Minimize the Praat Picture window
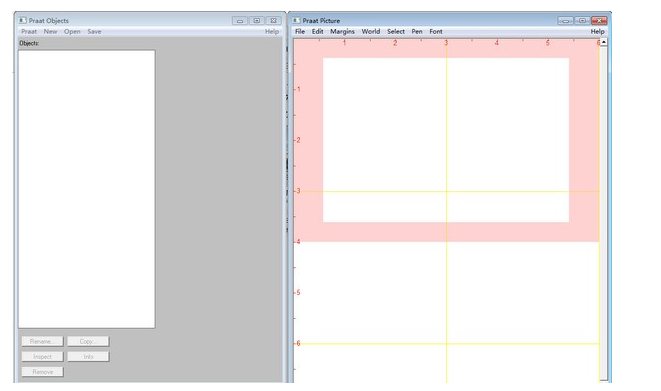Screen dimensions: 661x391 (x=565, y=21)
